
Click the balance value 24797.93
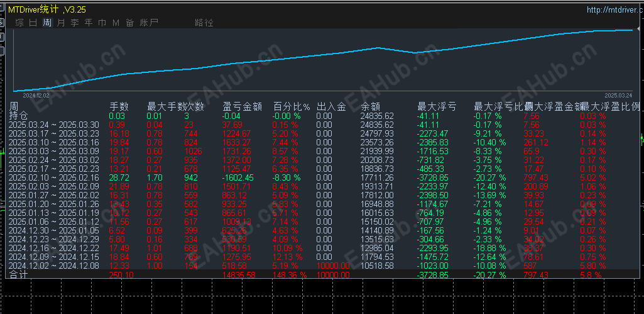[x=377, y=133]
